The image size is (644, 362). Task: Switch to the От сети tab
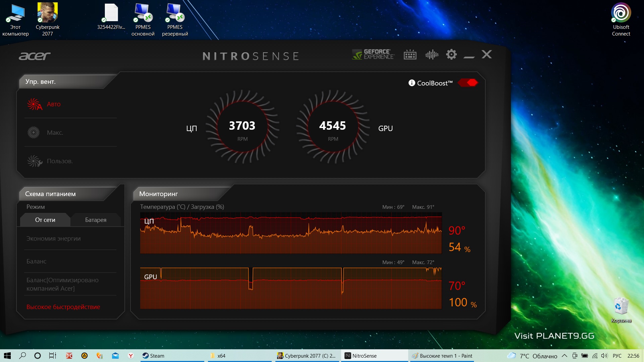[45, 220]
